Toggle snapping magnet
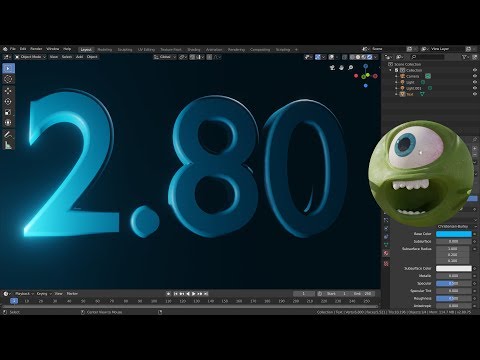The width and height of the screenshot is (480, 360). coord(192,57)
